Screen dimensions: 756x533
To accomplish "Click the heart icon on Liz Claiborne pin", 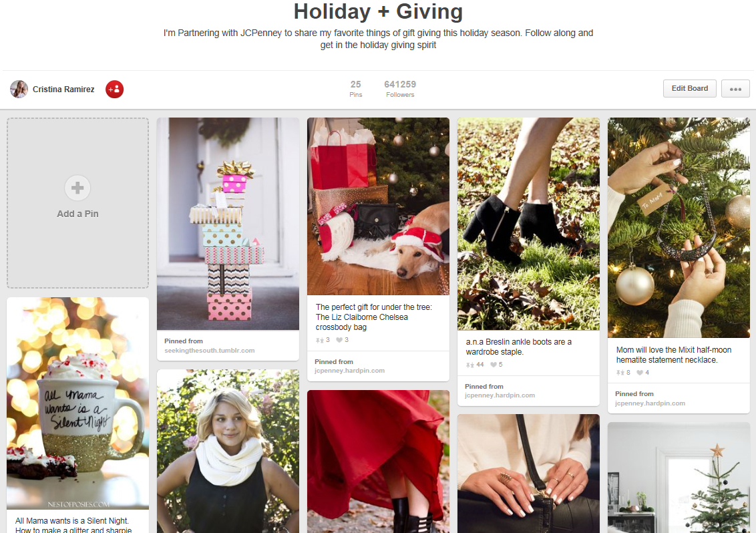I will [x=339, y=340].
